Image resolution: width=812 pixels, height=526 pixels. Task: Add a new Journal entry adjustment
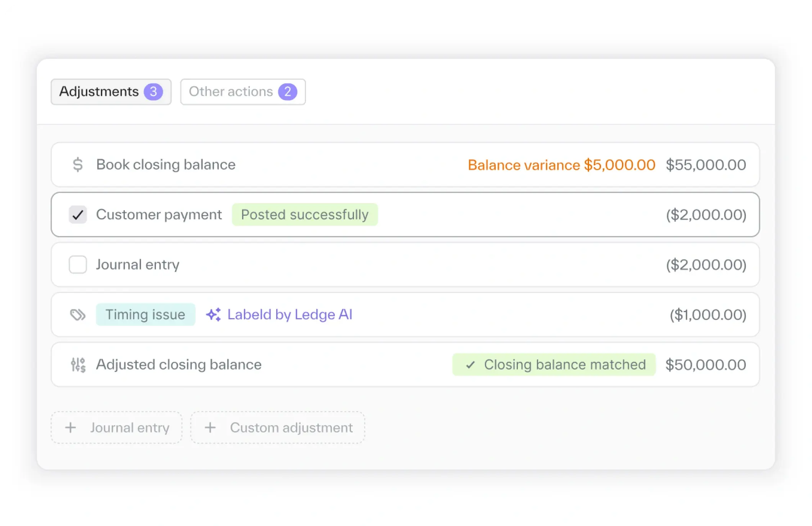coord(116,427)
